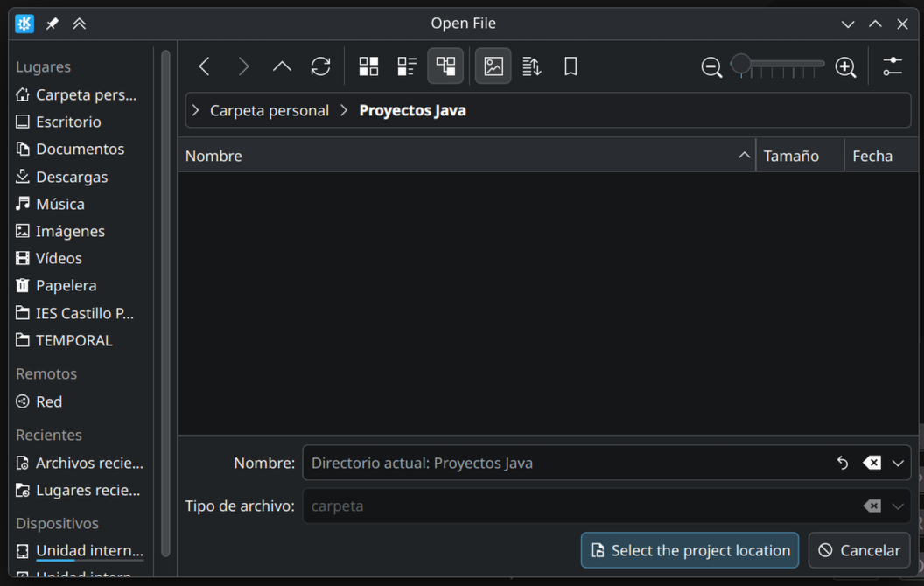The width and height of the screenshot is (924, 586).
Task: Switch to detailed tree view
Action: (x=445, y=66)
